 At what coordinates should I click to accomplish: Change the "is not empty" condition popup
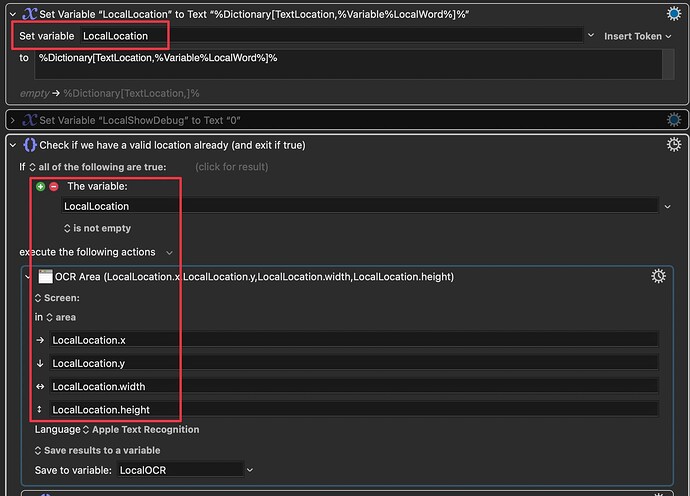point(101,228)
